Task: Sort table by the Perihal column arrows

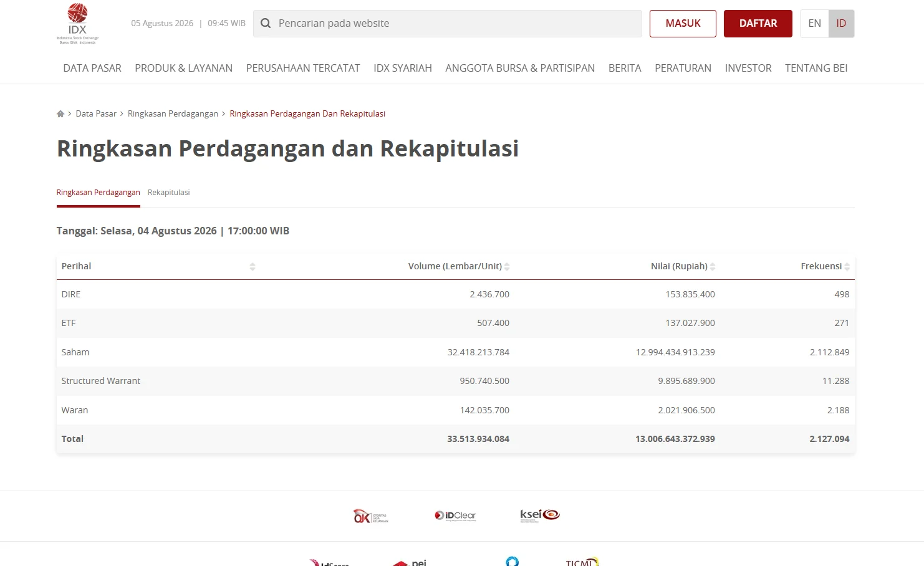Action: [253, 267]
